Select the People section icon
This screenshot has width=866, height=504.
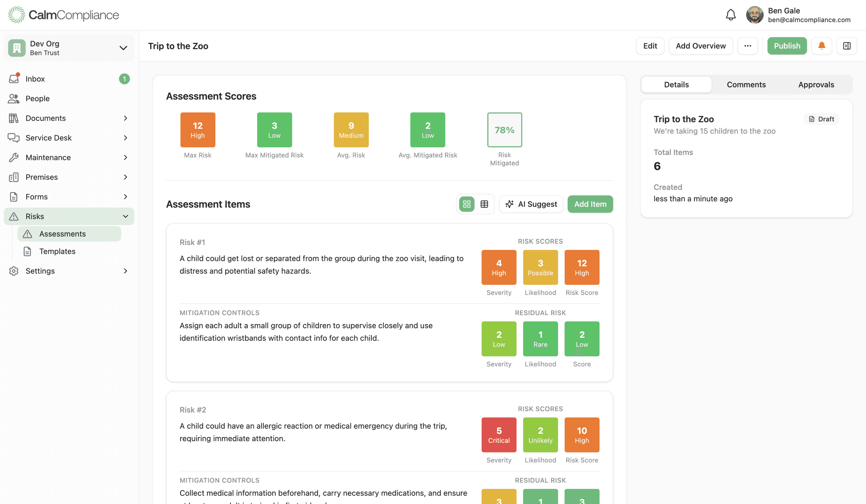point(14,98)
